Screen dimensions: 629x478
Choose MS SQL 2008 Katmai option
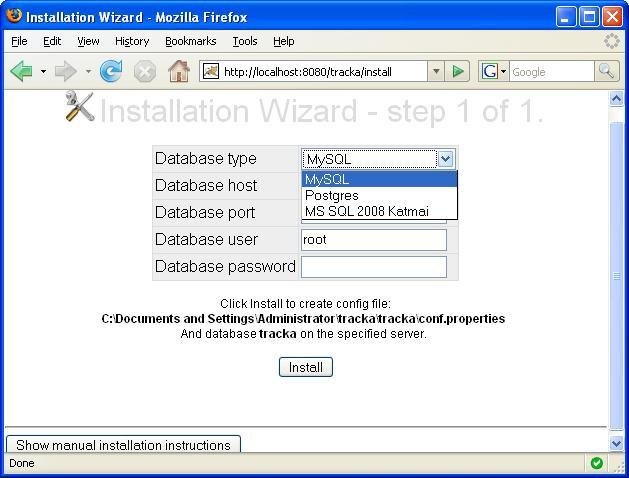[x=366, y=211]
